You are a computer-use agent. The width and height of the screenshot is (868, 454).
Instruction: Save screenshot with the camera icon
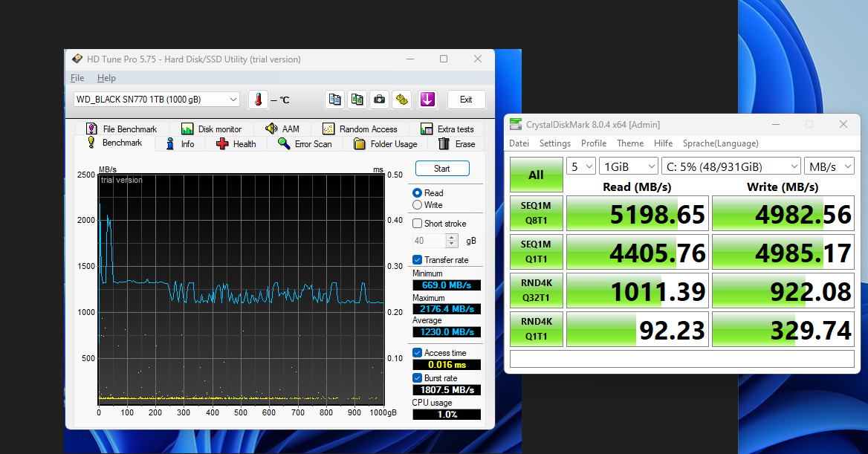pos(379,100)
